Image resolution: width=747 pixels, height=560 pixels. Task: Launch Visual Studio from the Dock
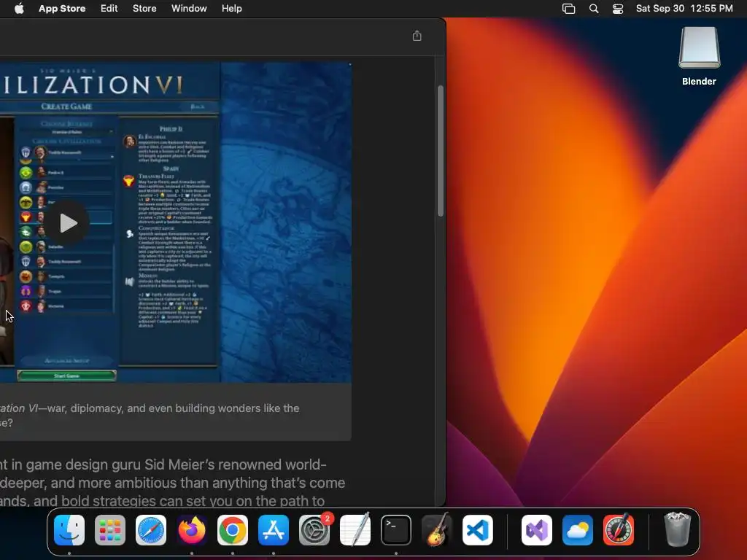(537, 530)
